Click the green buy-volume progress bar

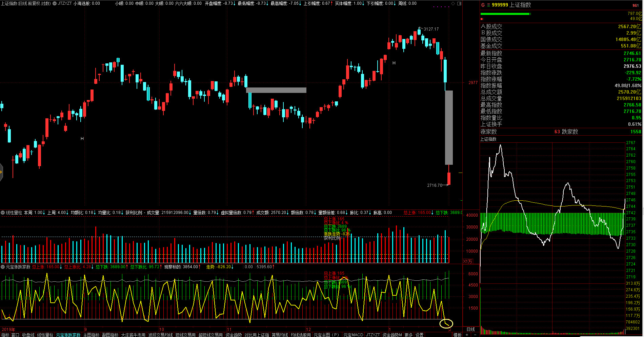[x=505, y=14]
